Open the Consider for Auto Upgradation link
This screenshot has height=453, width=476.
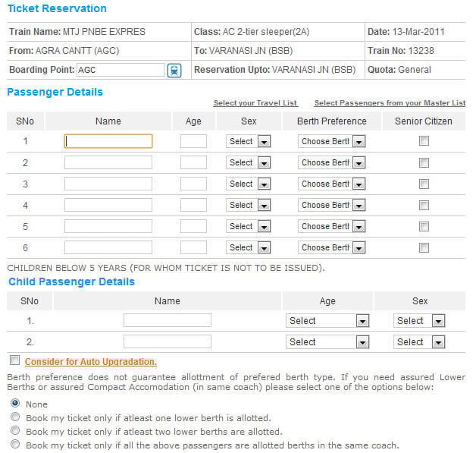tap(91, 362)
